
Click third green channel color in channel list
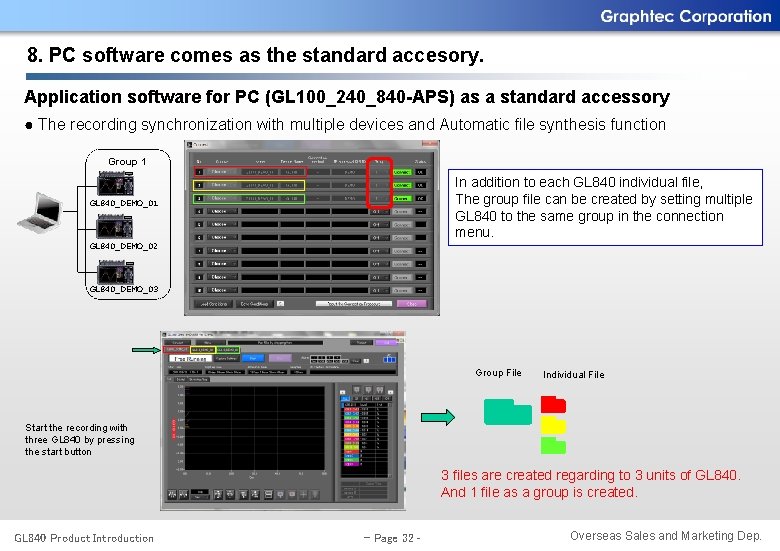pos(352,418)
